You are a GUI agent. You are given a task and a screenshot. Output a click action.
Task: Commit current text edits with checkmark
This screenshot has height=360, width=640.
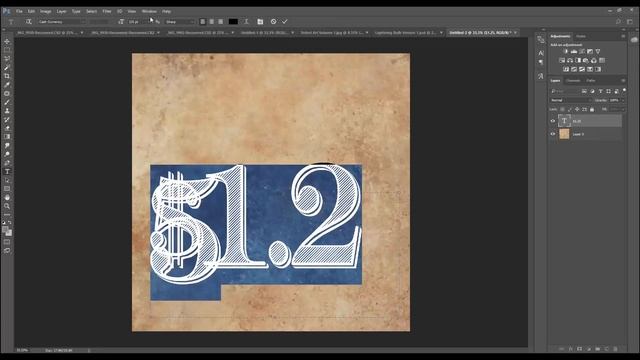(285, 22)
